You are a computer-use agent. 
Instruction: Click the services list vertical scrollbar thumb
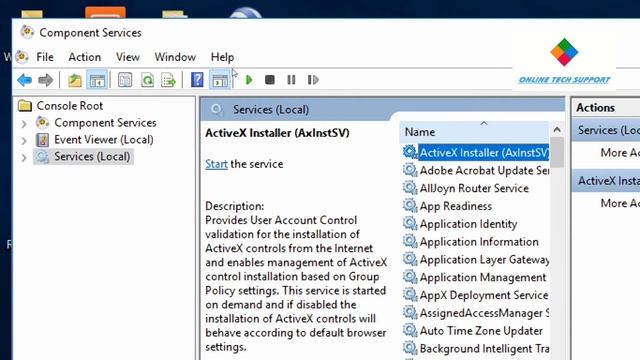pos(557,152)
